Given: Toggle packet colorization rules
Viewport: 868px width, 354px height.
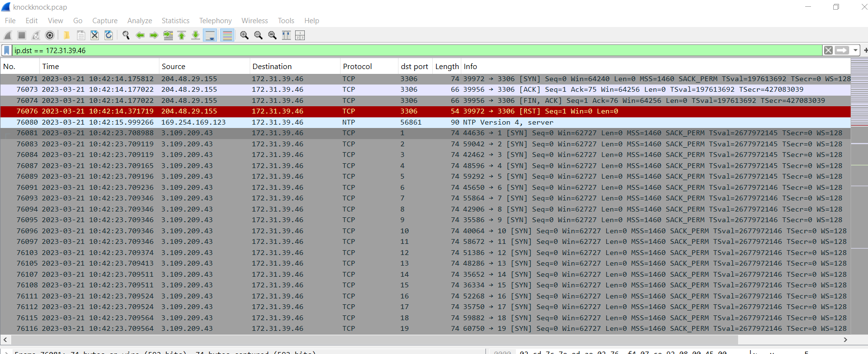Looking at the screenshot, I should pos(227,35).
